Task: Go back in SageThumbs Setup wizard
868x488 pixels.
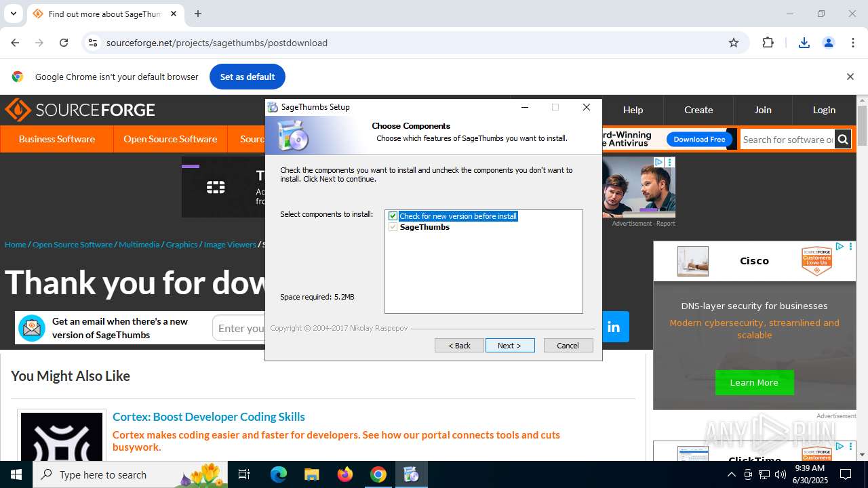Action: [459, 346]
